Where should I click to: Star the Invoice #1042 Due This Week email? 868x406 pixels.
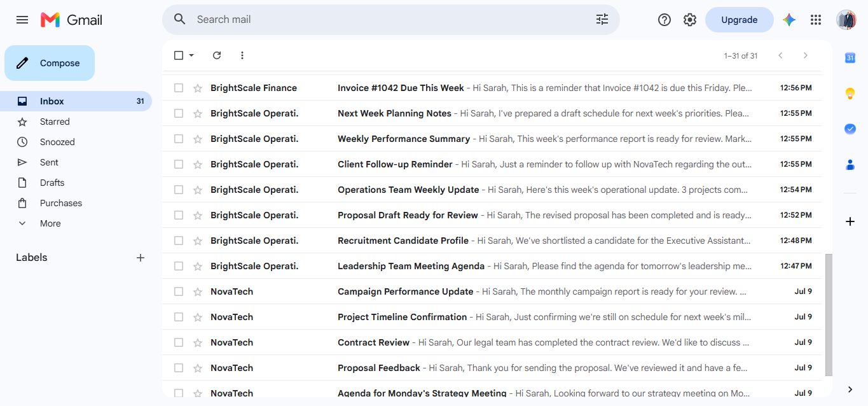(x=198, y=88)
